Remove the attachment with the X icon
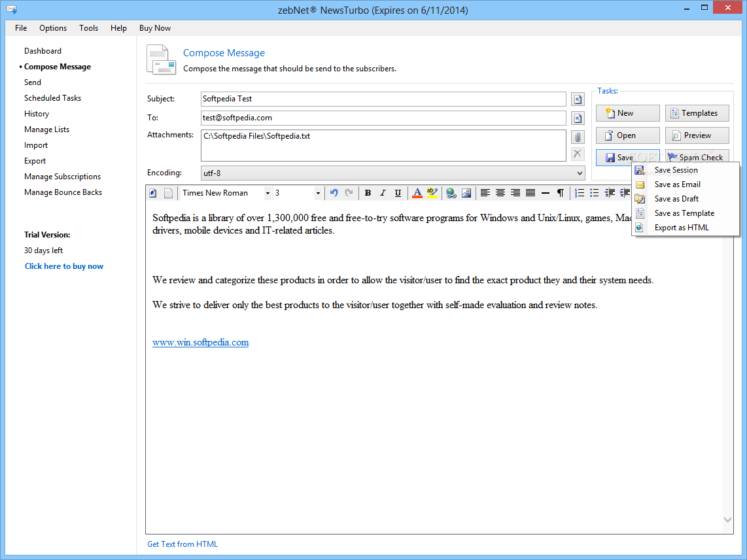Image resolution: width=747 pixels, height=560 pixels. coord(578,154)
